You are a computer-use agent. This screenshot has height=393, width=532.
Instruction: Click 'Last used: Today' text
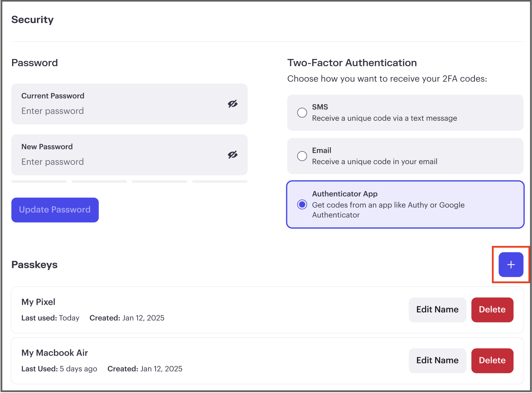50,318
